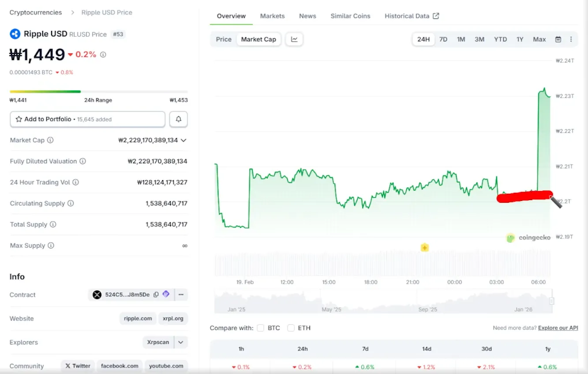Click the Max Supply info icon

(51, 246)
